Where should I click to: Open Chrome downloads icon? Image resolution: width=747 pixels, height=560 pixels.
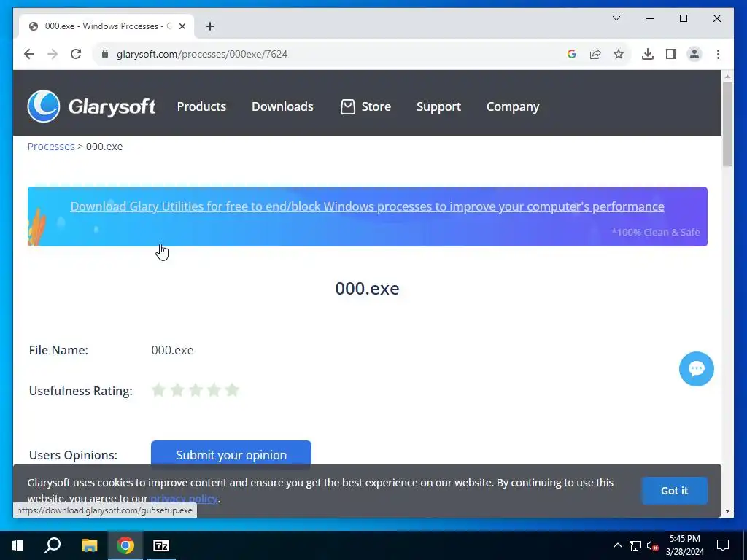[648, 54]
